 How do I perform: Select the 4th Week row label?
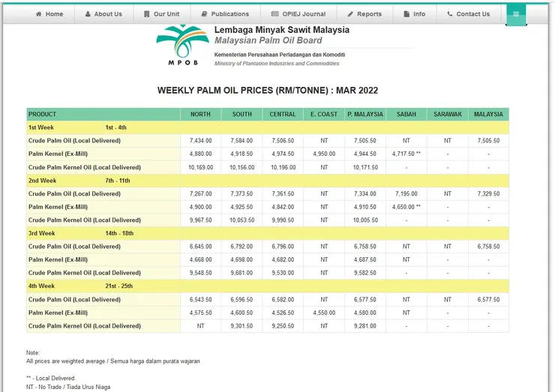(x=41, y=286)
